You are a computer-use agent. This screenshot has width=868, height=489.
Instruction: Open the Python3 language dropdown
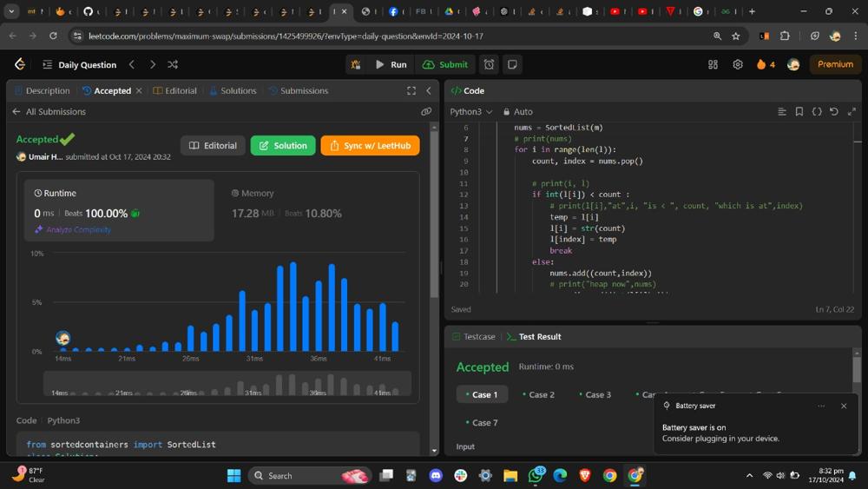pyautogui.click(x=470, y=111)
